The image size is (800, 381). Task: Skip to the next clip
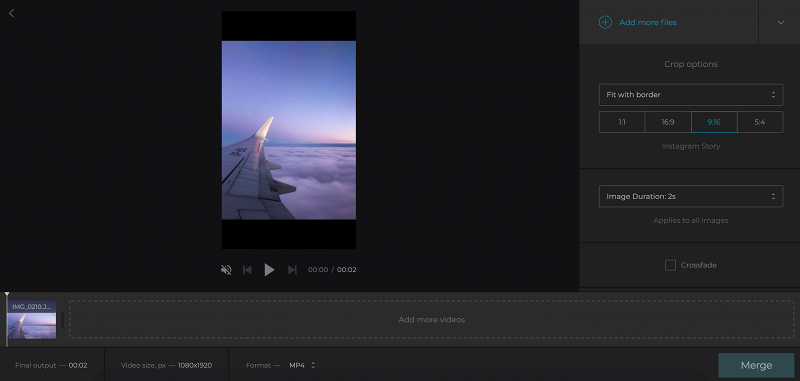(x=292, y=270)
